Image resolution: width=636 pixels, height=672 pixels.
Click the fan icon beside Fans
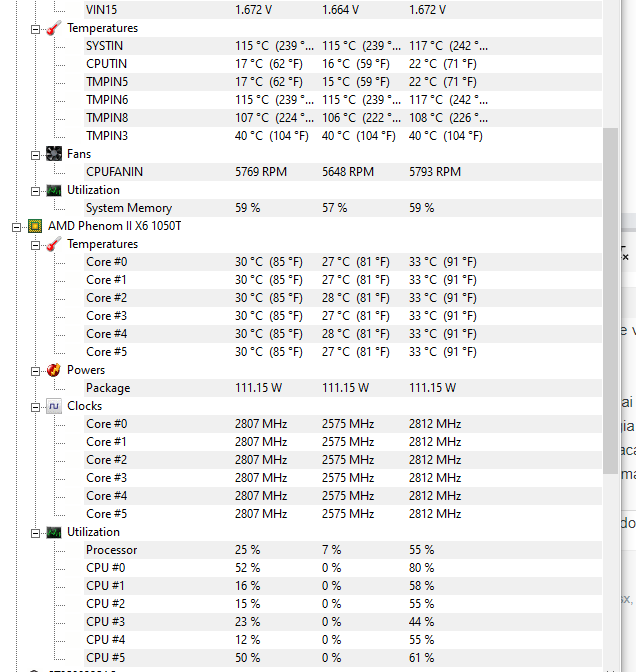tap(54, 154)
